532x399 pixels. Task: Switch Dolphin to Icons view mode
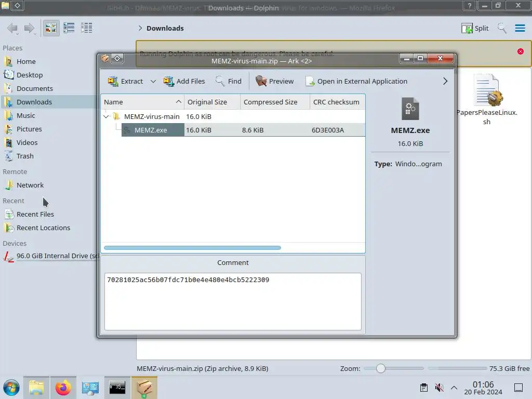[x=51, y=28]
